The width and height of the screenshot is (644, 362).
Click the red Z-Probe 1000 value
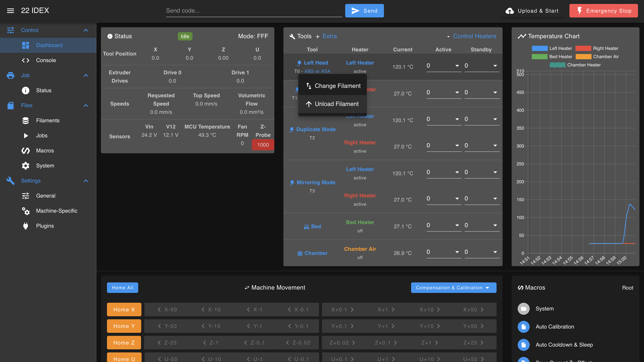pos(263,145)
